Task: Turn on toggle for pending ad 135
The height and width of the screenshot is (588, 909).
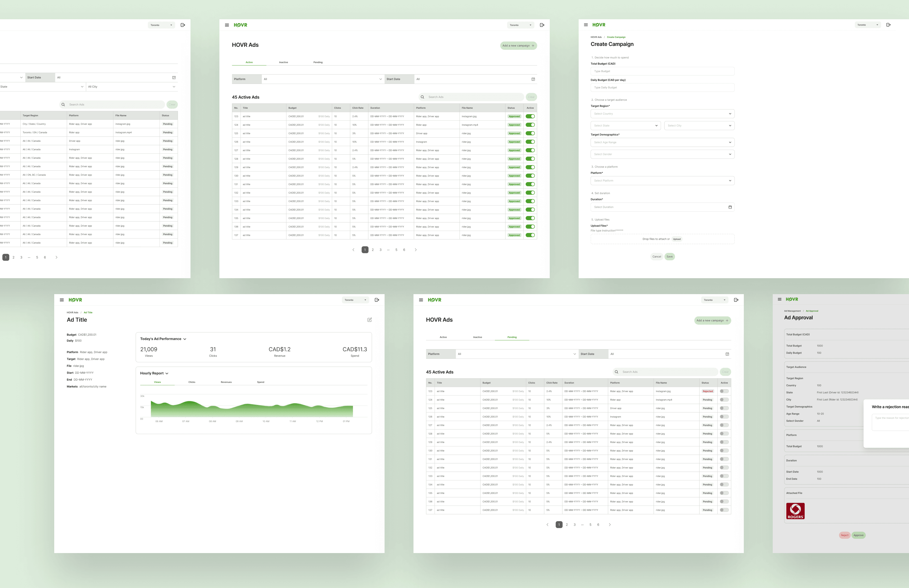Action: click(724, 493)
